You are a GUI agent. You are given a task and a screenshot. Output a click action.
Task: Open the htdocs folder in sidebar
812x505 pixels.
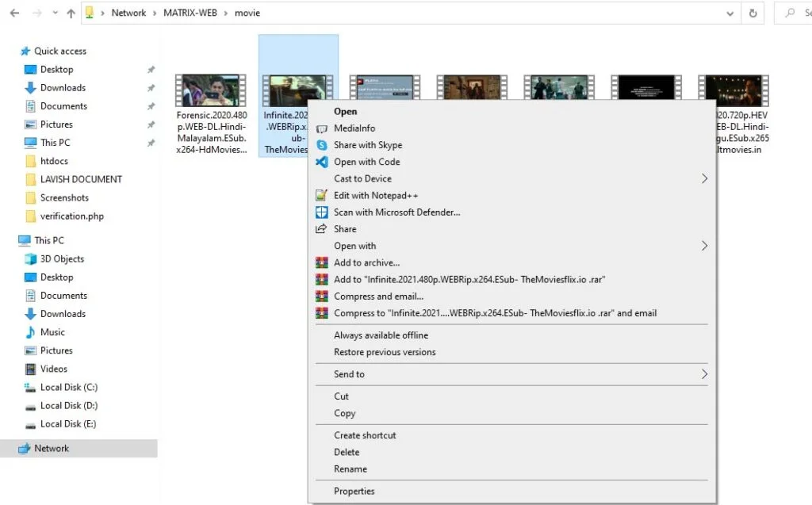54,161
